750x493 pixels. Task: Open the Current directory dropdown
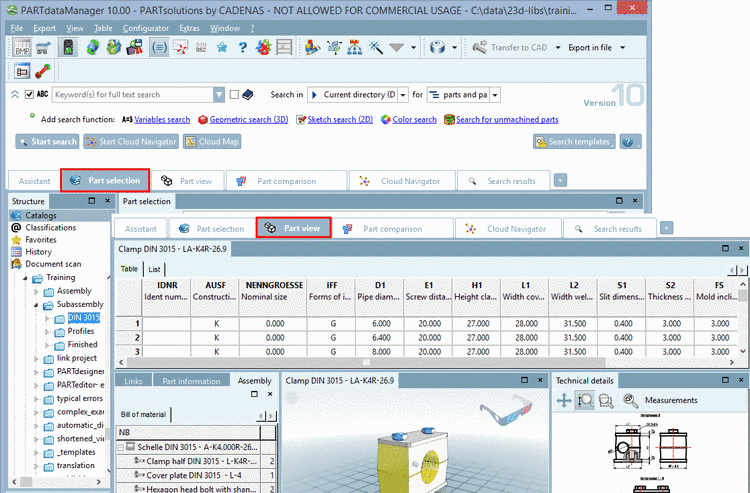[403, 95]
